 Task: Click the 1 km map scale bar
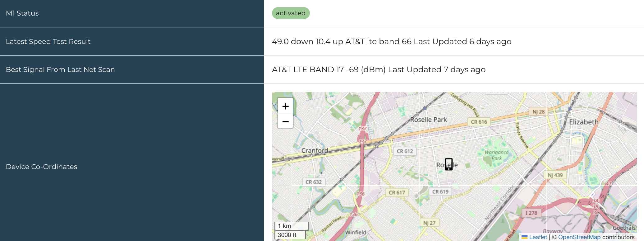click(291, 226)
